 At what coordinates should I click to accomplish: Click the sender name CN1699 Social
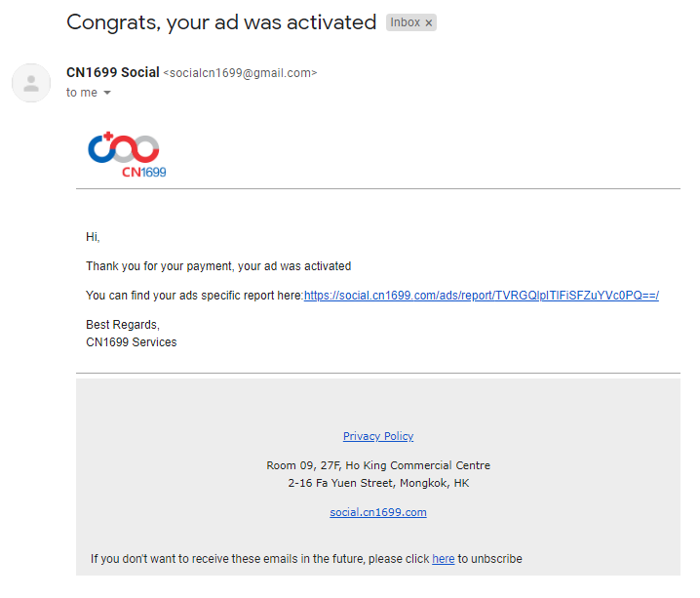click(112, 72)
